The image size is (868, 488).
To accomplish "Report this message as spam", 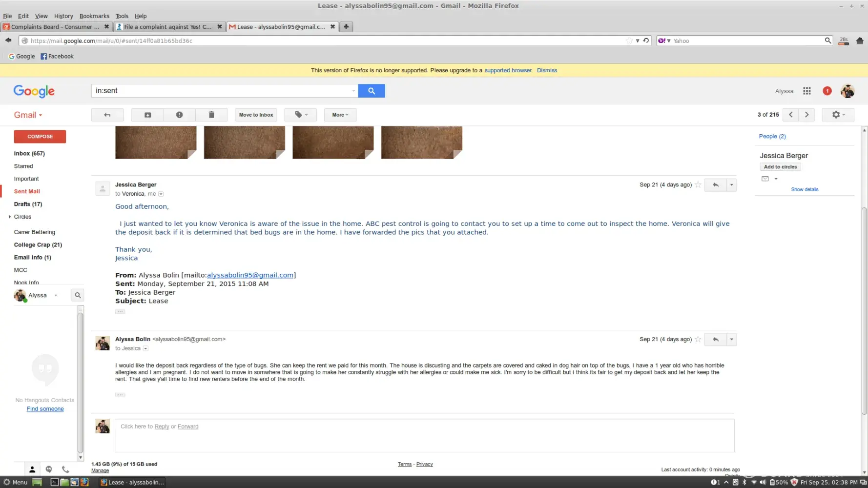I will point(179,115).
